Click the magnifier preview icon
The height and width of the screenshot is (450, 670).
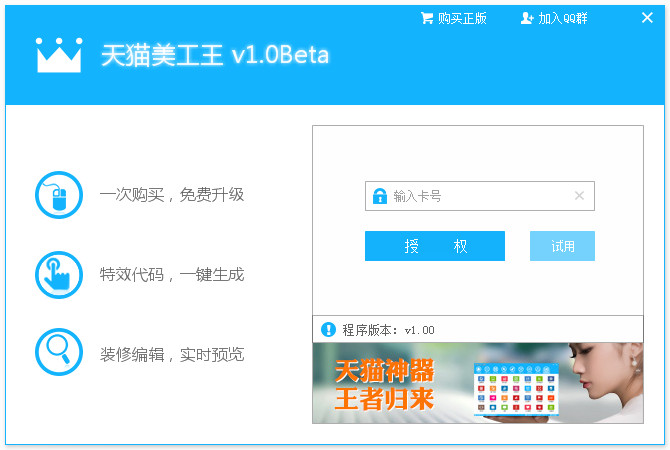coord(59,352)
